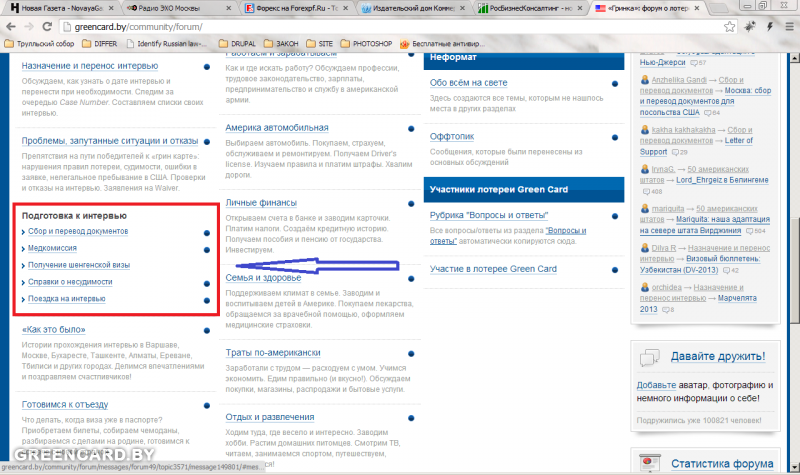Open the Семья и здоровье forum
The height and width of the screenshot is (475, 800).
coord(263,278)
